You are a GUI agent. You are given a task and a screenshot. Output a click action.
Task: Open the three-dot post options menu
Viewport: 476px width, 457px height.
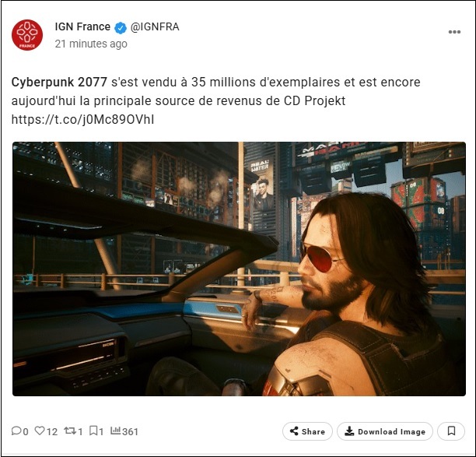click(x=454, y=32)
